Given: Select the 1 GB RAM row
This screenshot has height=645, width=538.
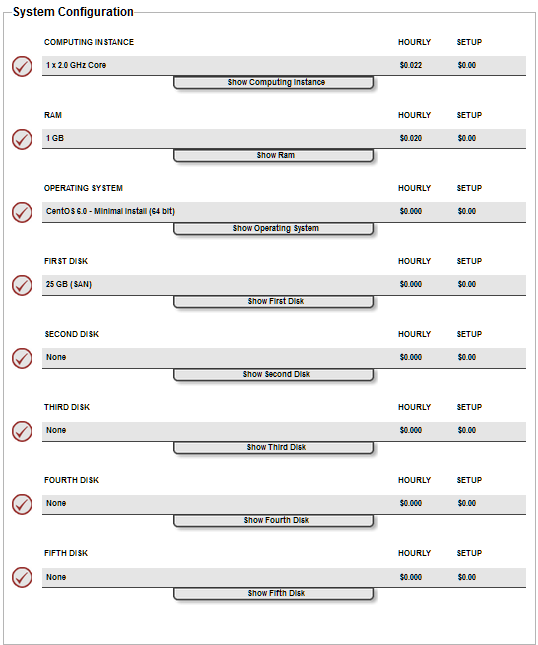Looking at the screenshot, I should 284,138.
